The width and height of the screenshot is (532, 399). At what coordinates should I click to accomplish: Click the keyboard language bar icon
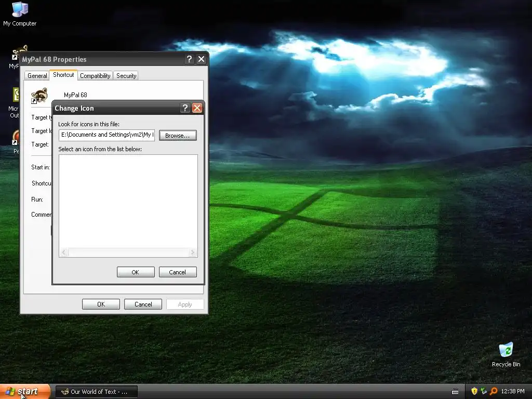[x=455, y=392]
